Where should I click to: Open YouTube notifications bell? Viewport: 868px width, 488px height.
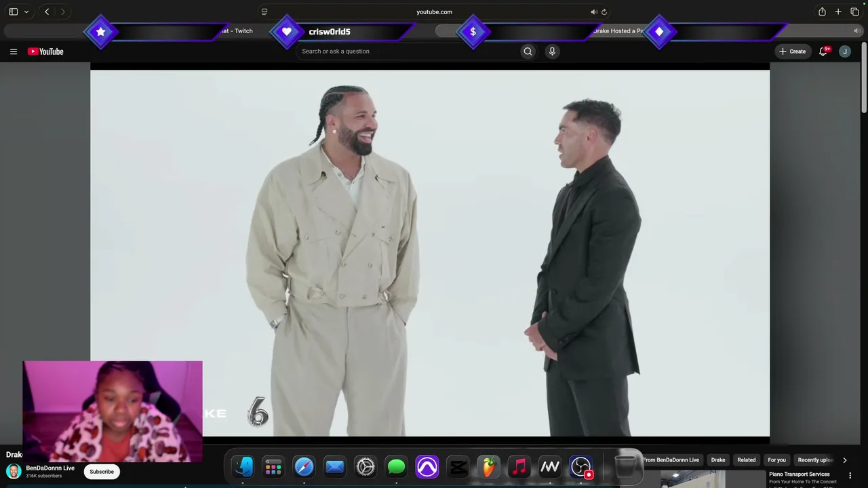tap(823, 52)
